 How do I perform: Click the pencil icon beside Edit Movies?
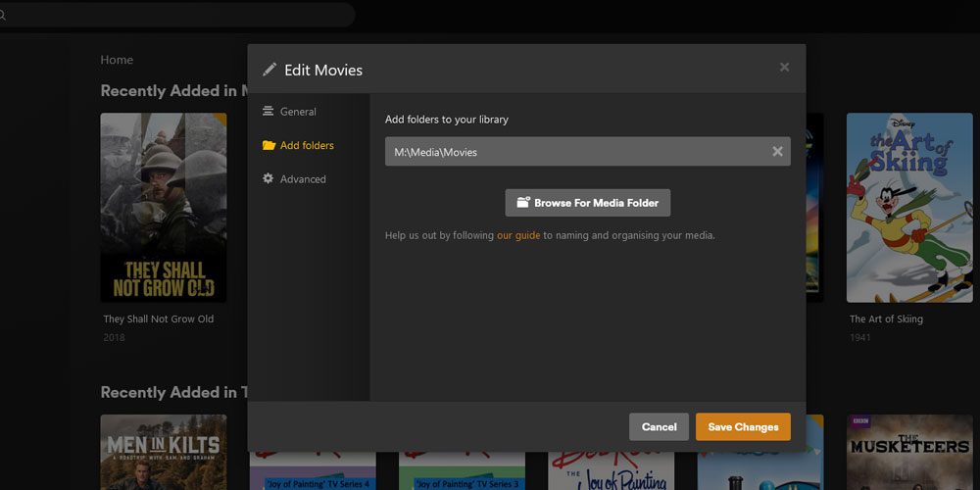269,70
